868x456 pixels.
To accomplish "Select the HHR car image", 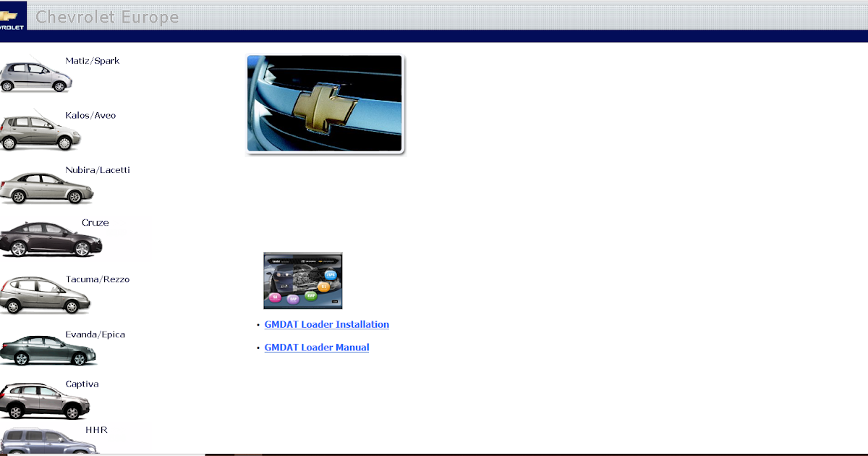I will (x=49, y=442).
